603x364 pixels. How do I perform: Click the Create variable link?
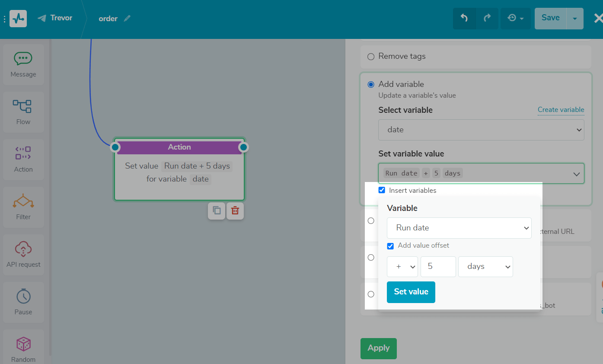tap(561, 110)
